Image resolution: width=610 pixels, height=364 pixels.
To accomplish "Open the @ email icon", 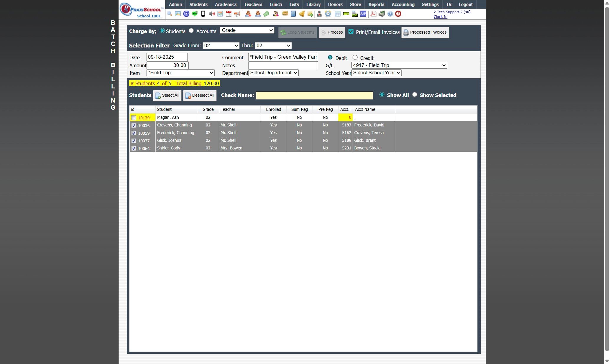I will tap(186, 14).
